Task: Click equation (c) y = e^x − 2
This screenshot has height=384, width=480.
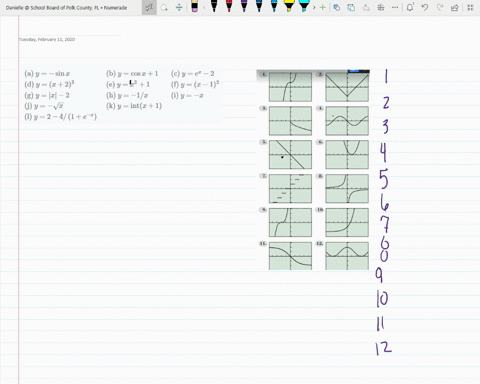Action: (193, 74)
